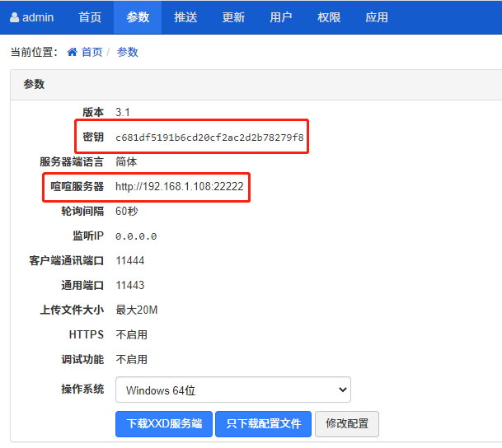Viewport: 502px width, 448px height.
Task: Switch to the 推送 tab
Action: click(185, 17)
